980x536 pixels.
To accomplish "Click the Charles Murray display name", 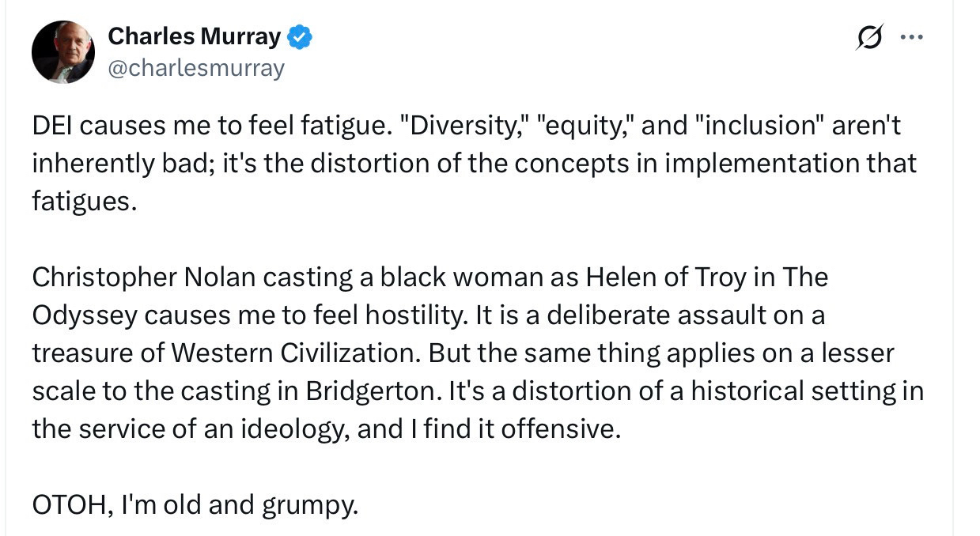I will click(194, 36).
